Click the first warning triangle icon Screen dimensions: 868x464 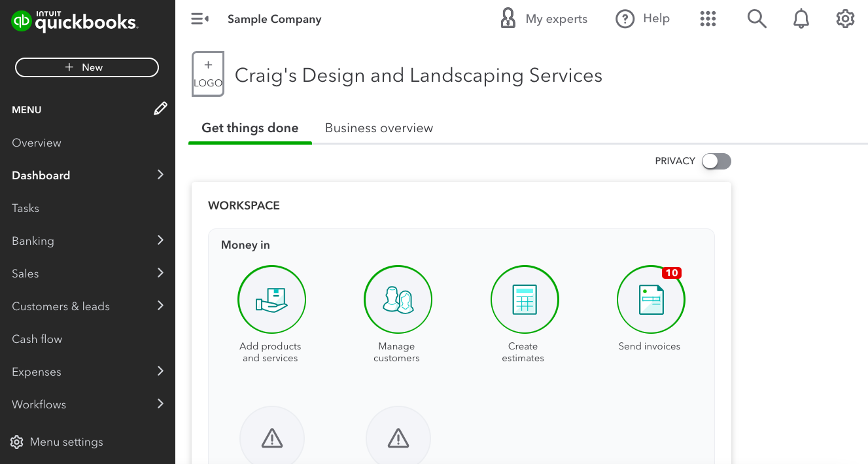tap(272, 437)
